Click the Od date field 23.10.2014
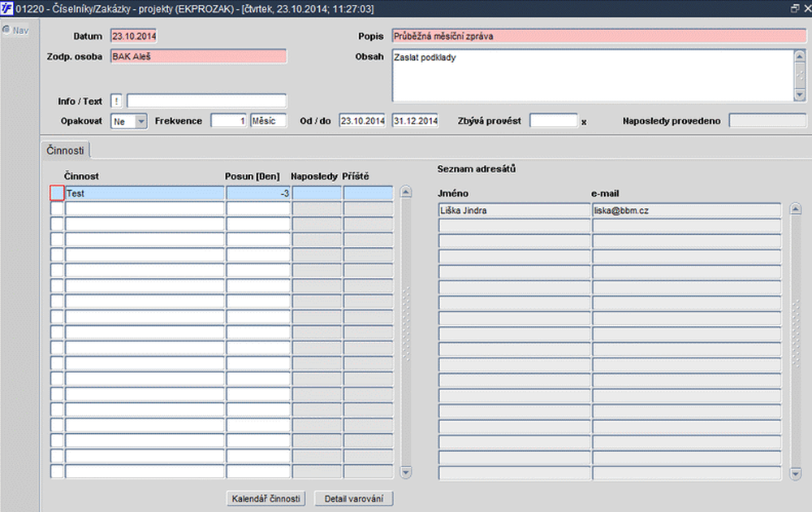 tap(362, 121)
